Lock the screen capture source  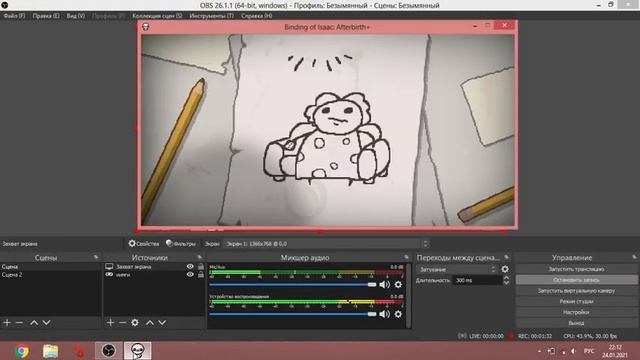coord(201,267)
